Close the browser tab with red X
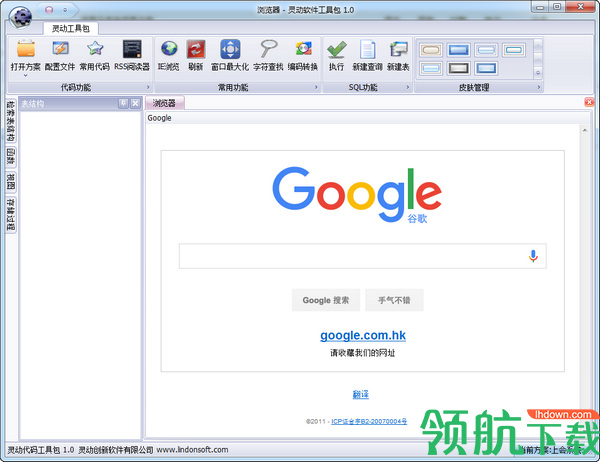The width and height of the screenshot is (600, 462). [589, 102]
